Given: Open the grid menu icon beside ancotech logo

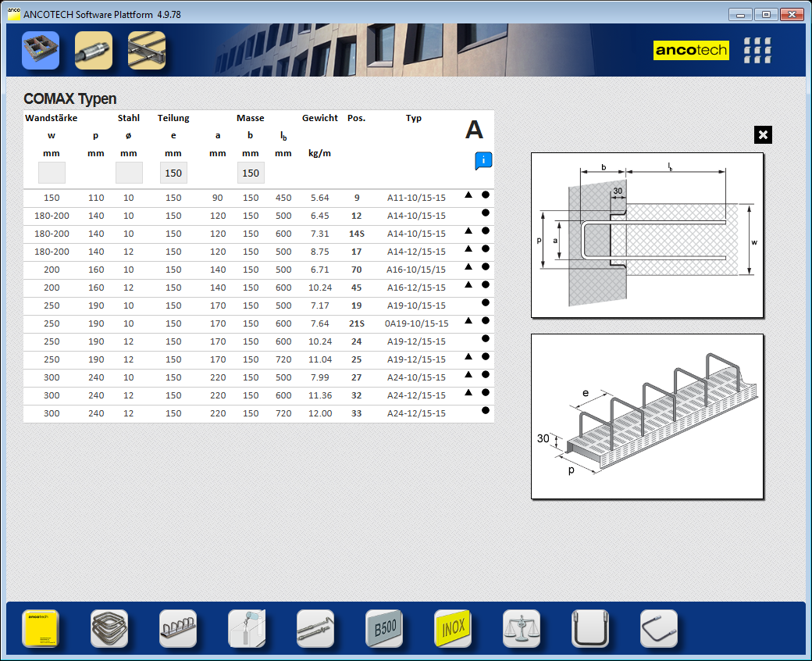Looking at the screenshot, I should coord(757,51).
